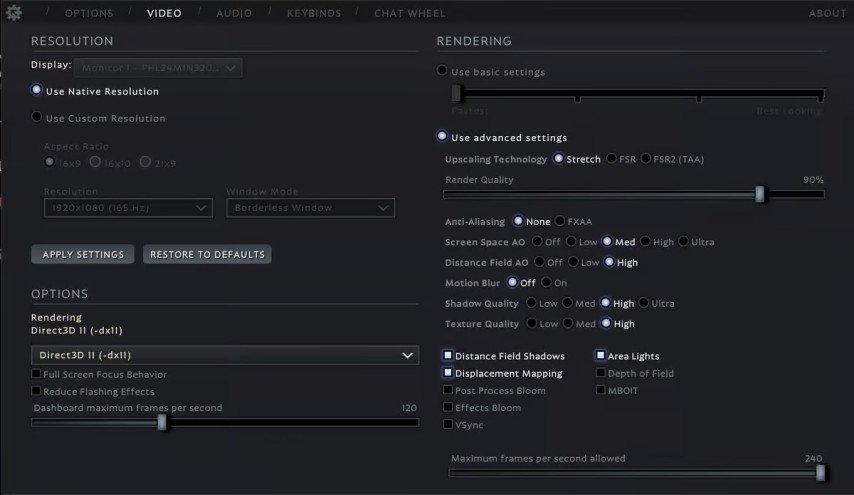The height and width of the screenshot is (495, 854).
Task: Choose FSR2 (TAA) upscaling technology
Action: click(x=646, y=159)
